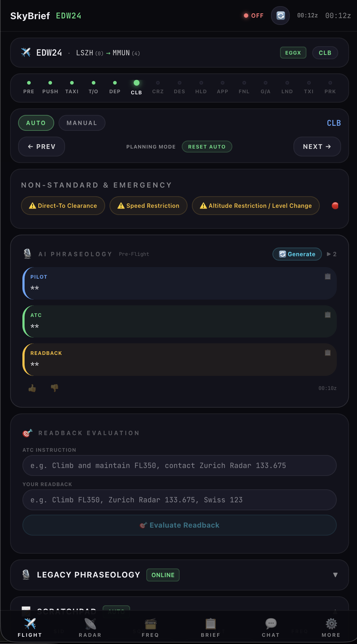Select the DES flight phase
Image resolution: width=357 pixels, height=644 pixels.
(x=179, y=87)
